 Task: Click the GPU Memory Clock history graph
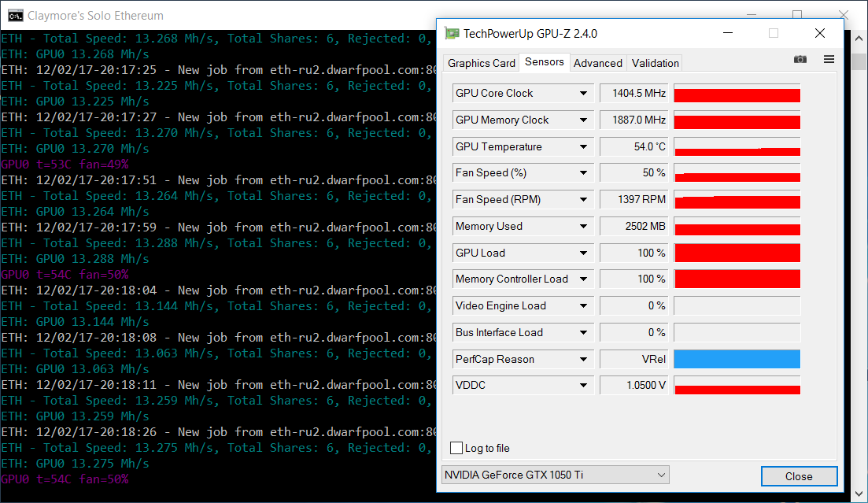tap(737, 120)
